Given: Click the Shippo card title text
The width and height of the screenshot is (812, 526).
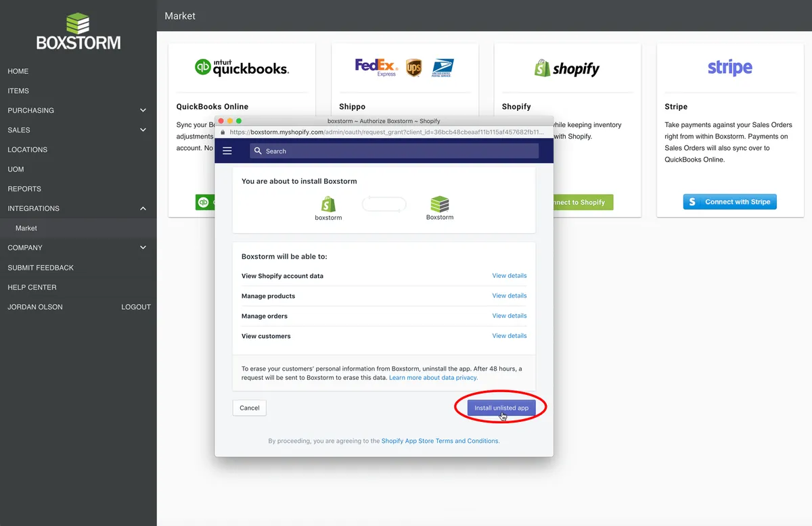Looking at the screenshot, I should click(352, 107).
